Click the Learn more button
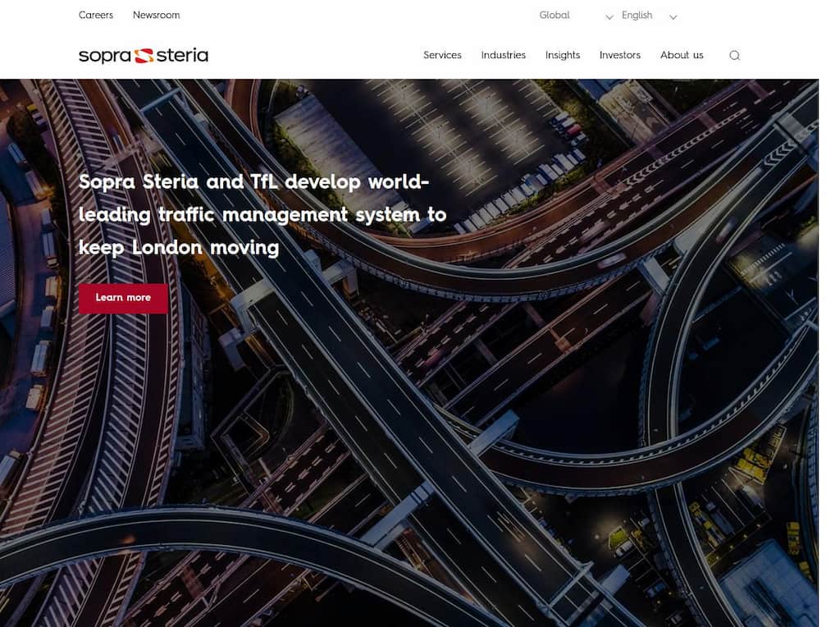The height and width of the screenshot is (627, 840). pyautogui.click(x=122, y=298)
